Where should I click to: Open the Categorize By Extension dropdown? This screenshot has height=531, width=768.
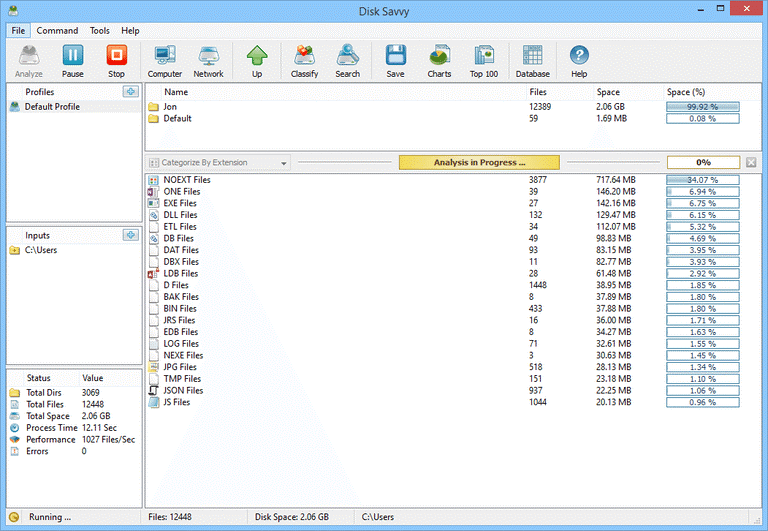[x=218, y=162]
